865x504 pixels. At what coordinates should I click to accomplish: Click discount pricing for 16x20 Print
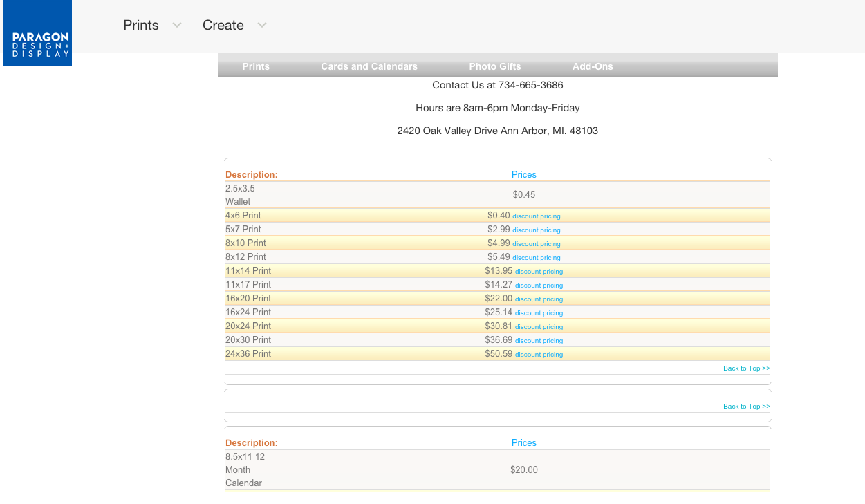point(539,299)
